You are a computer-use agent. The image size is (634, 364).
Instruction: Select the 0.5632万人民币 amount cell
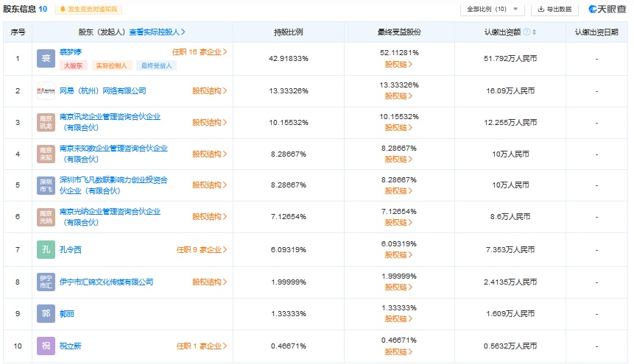click(x=510, y=346)
